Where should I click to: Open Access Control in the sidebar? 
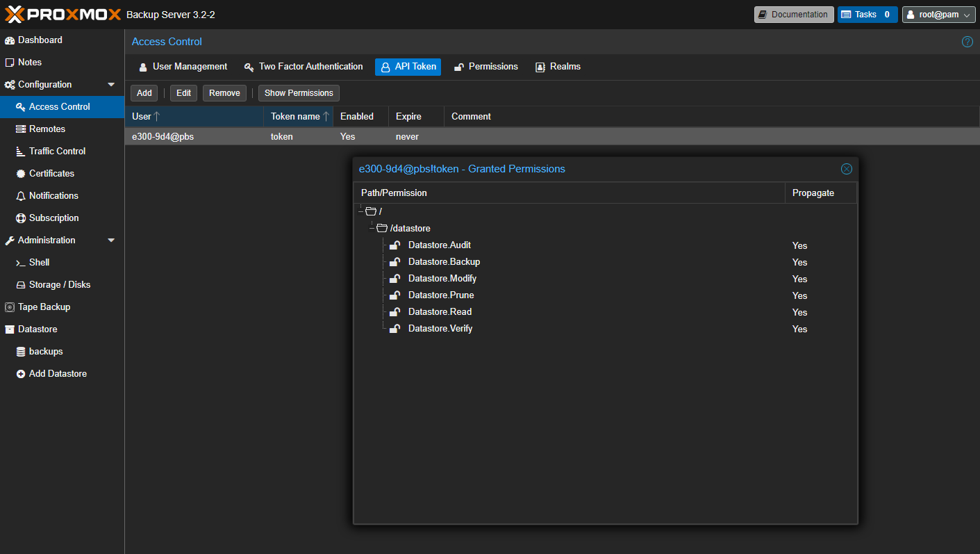[x=62, y=107]
